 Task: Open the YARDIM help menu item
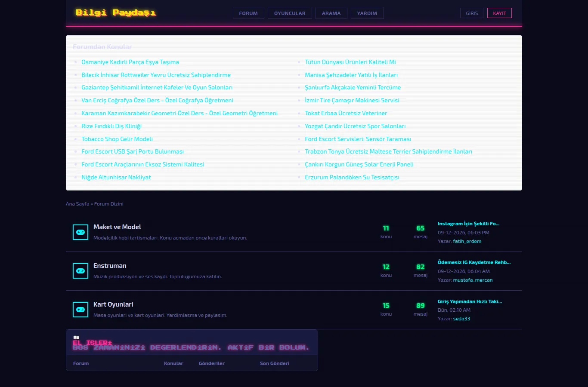point(367,13)
